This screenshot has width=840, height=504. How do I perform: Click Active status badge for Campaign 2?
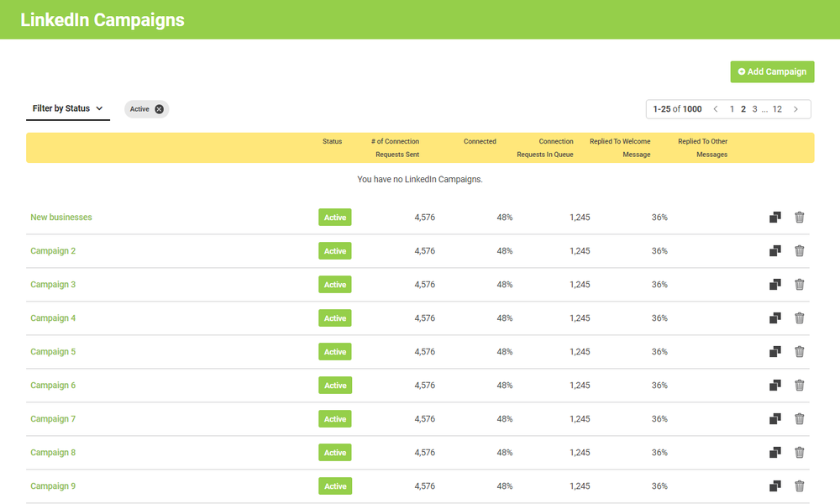[335, 250]
